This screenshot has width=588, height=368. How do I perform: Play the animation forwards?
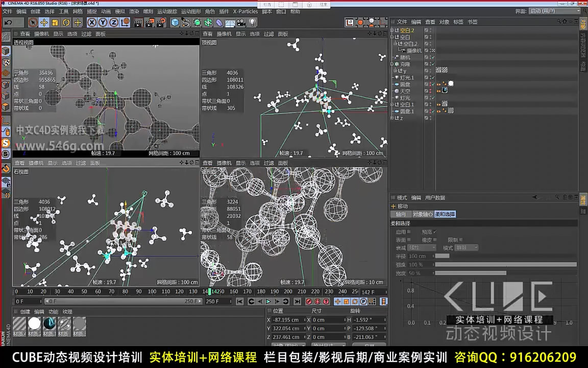tap(268, 302)
